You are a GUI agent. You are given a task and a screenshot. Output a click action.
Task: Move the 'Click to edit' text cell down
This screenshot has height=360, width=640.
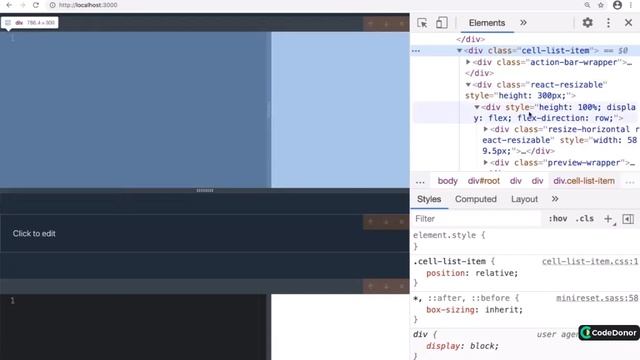click(386, 222)
